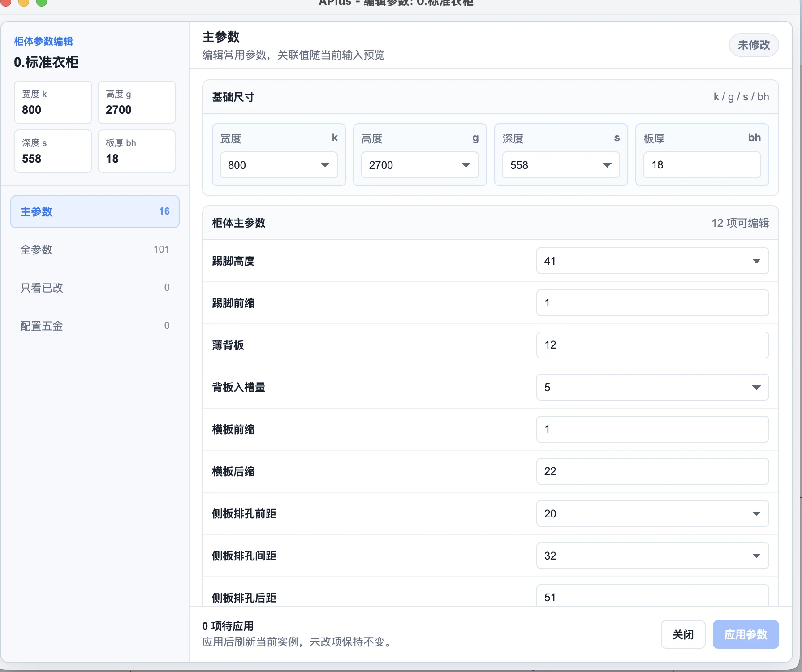This screenshot has width=802, height=672.
Task: Open the 宽度 800 dropdown arrow
Action: pyautogui.click(x=325, y=165)
